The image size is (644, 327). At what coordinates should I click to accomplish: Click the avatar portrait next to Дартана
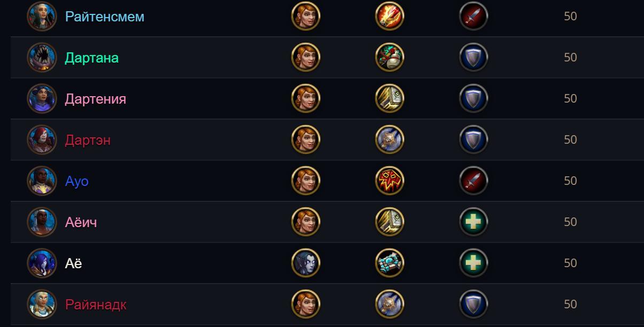tap(42, 57)
